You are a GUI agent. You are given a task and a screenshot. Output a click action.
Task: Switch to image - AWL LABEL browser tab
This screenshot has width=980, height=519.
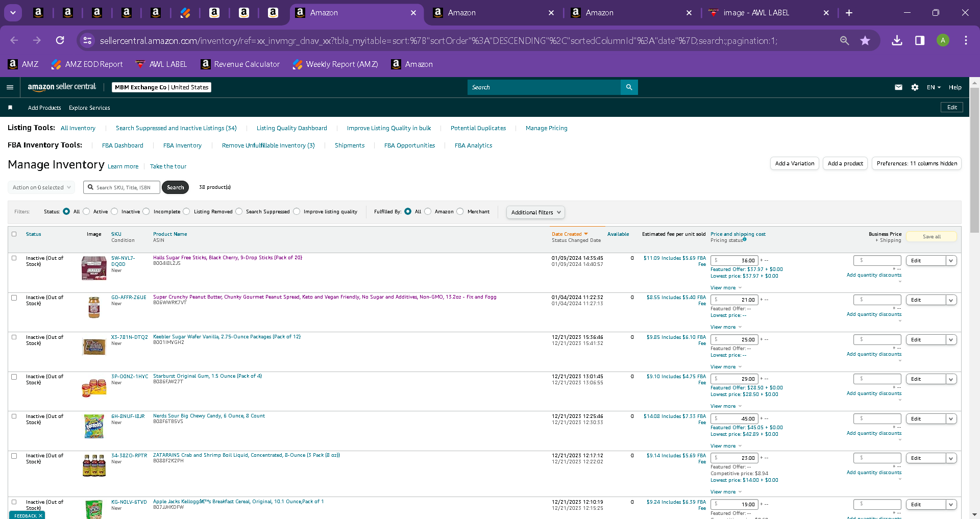(756, 13)
